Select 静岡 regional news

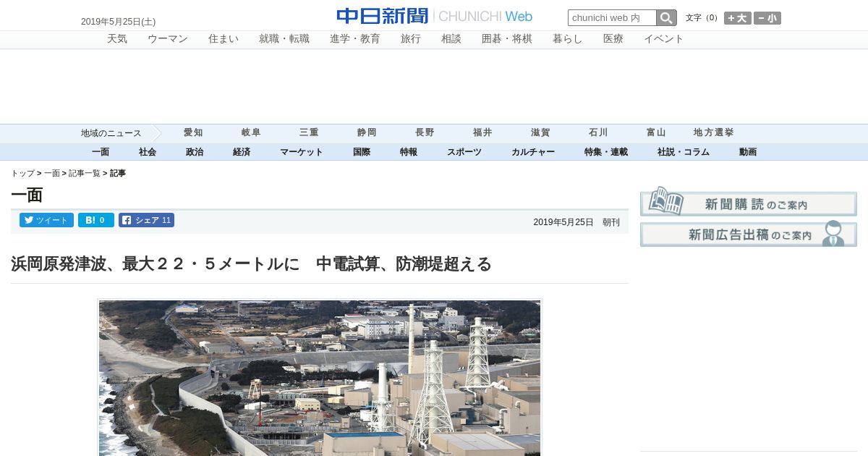tap(367, 132)
